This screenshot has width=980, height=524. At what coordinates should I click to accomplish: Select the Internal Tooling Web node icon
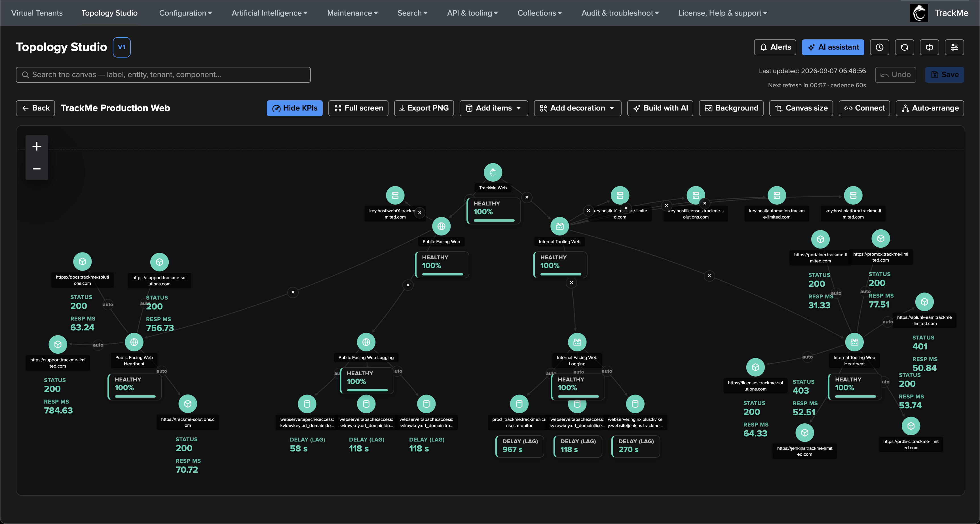pos(560,226)
